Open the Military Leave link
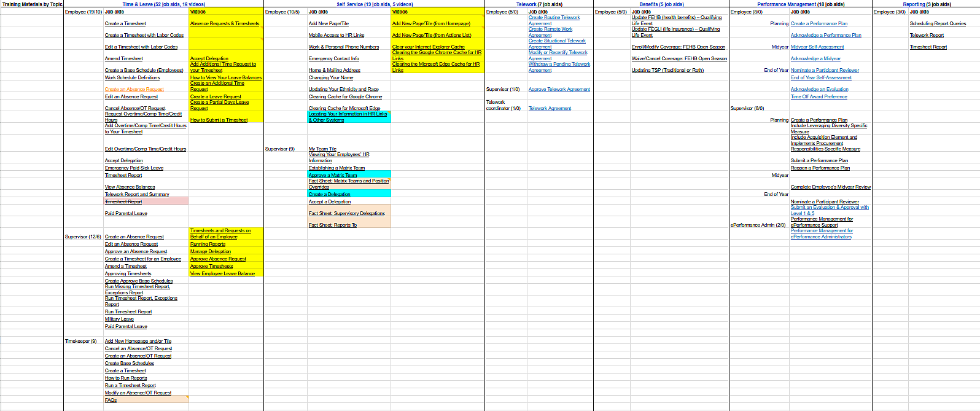This screenshot has height=411, width=980. point(119,319)
